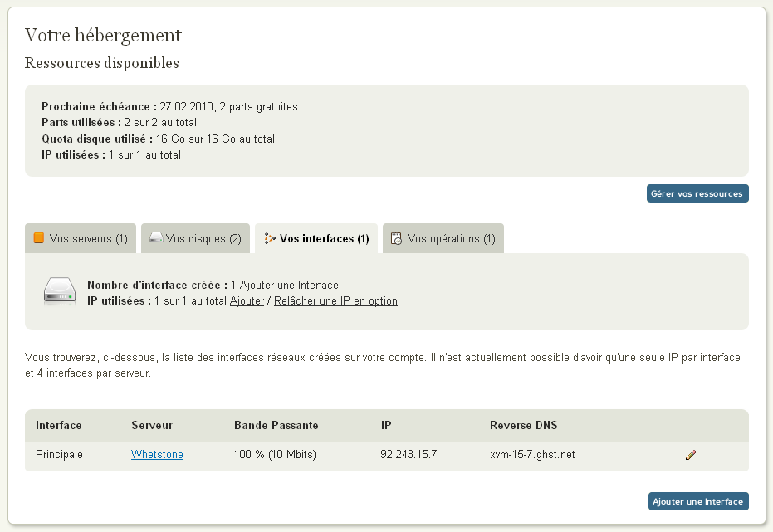Click the disk icon on the Vos disques tab
Viewport: 773px width, 532px height.
coord(155,238)
